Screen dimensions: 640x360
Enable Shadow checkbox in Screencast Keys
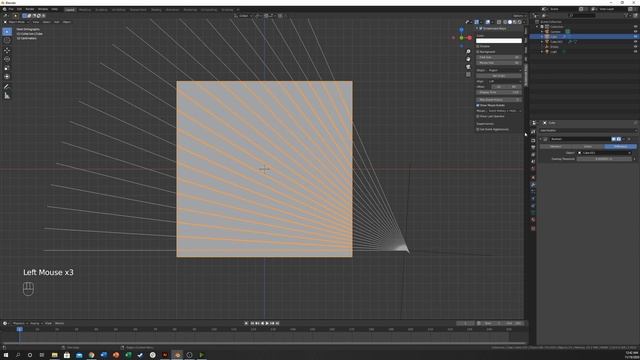point(478,46)
